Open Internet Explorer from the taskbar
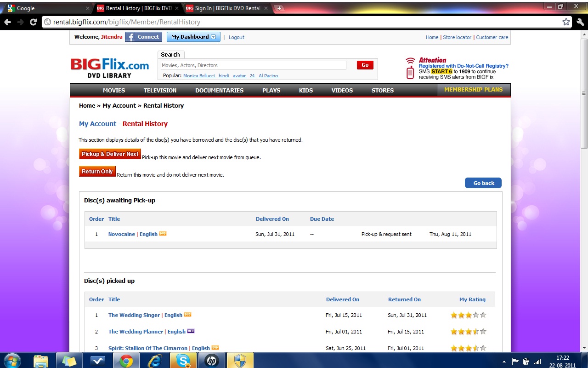The image size is (588, 368). 155,361
